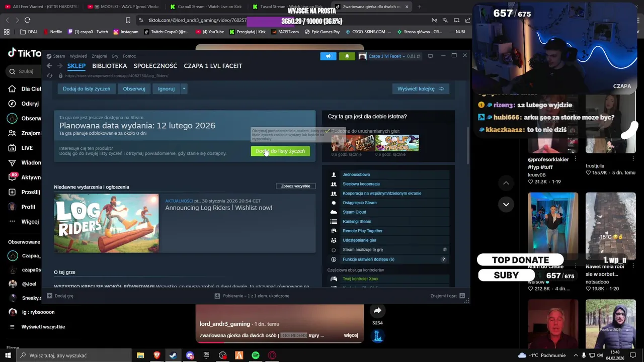Open the TikTok LIVE sidebar icon

click(12, 148)
